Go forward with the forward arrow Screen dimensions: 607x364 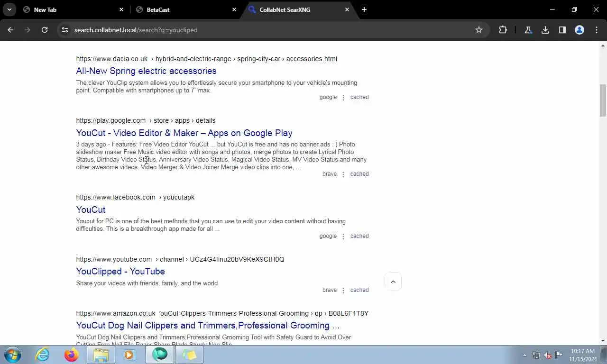pos(28,30)
